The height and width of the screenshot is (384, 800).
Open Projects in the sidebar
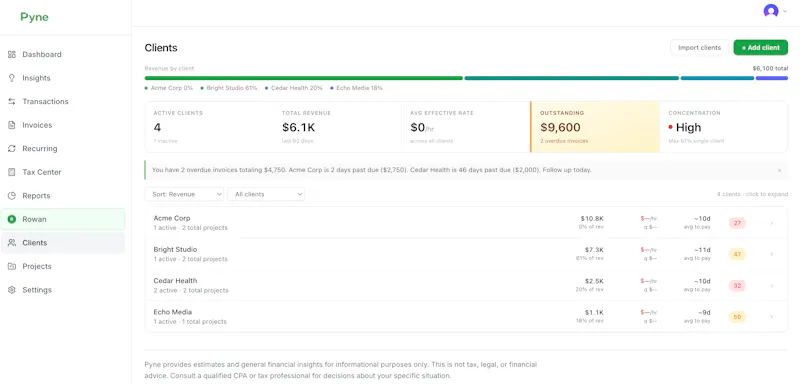(x=63, y=266)
